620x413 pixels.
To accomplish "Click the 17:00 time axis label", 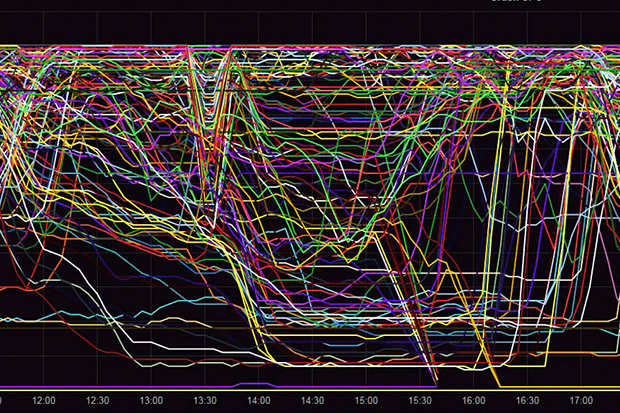I will point(581,401).
